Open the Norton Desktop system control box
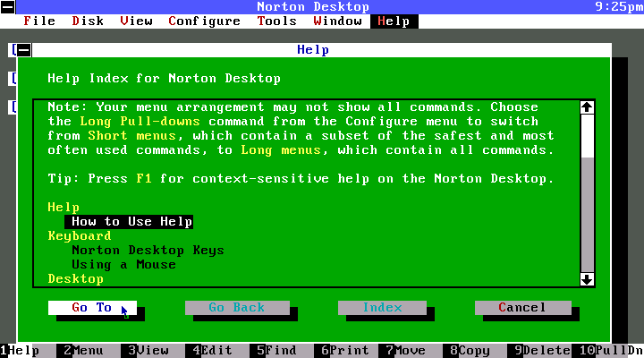 click(x=8, y=7)
